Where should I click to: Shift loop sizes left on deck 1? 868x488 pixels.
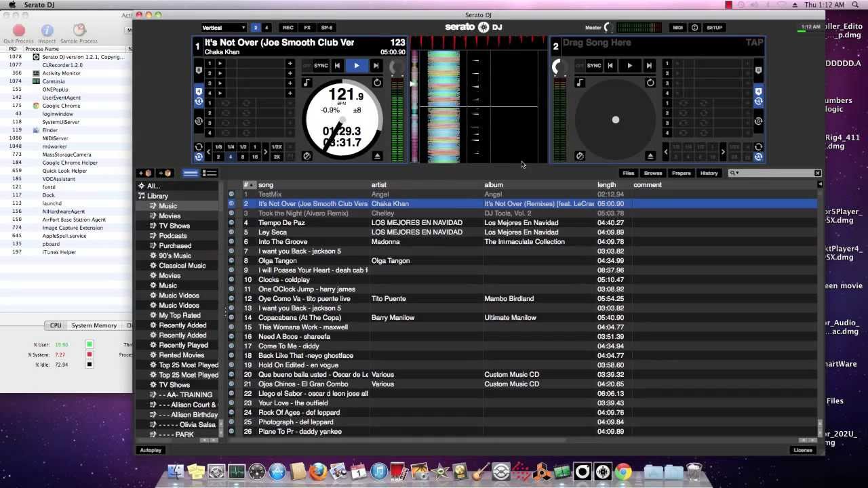click(x=209, y=152)
